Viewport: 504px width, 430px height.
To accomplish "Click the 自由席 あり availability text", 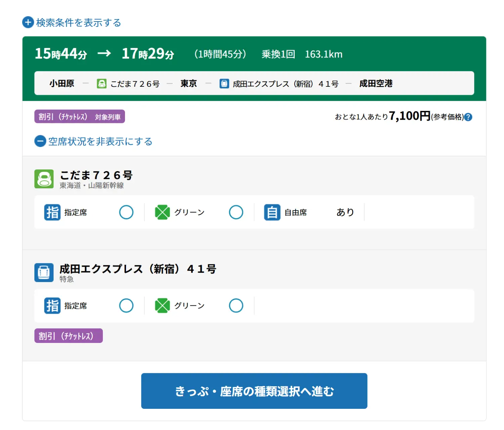I will pyautogui.click(x=345, y=212).
